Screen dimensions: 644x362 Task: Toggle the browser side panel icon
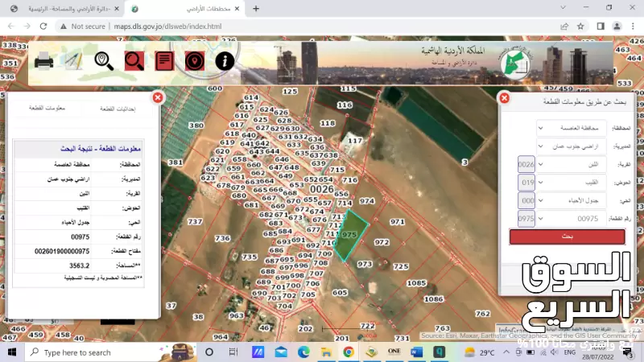pyautogui.click(x=601, y=27)
